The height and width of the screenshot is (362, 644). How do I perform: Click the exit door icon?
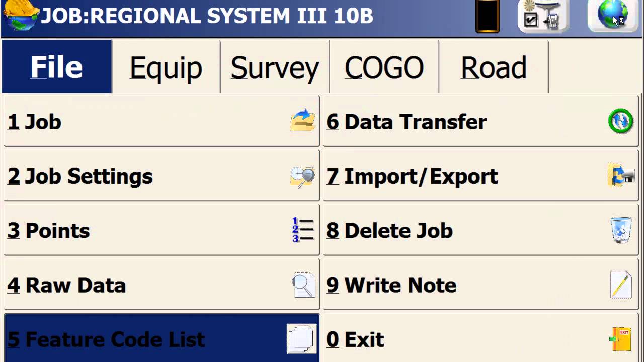[621, 339]
